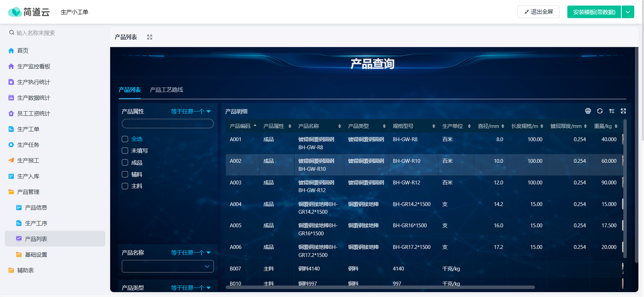644x297 pixels.
Task: Click the 生产工序 form icon
Action: (19, 223)
